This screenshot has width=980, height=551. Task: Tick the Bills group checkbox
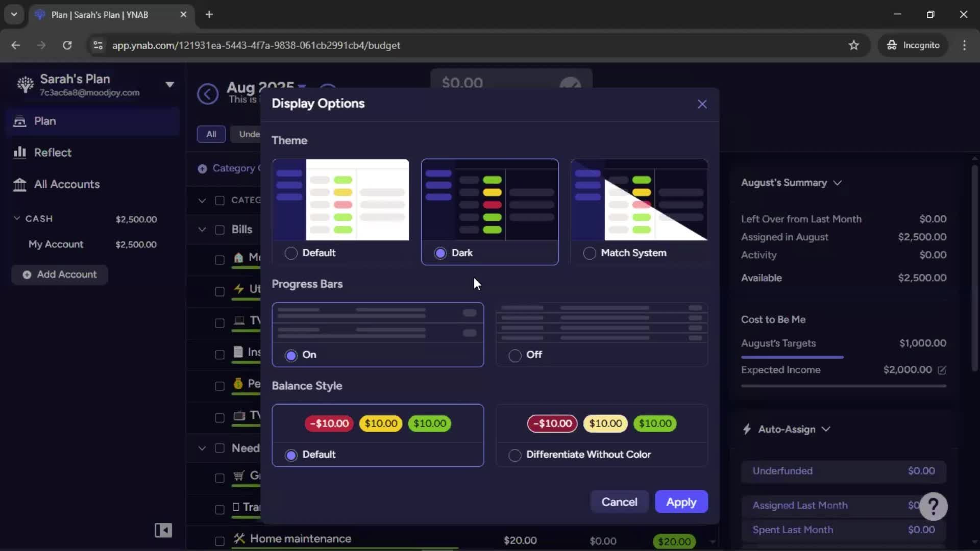pos(219,230)
